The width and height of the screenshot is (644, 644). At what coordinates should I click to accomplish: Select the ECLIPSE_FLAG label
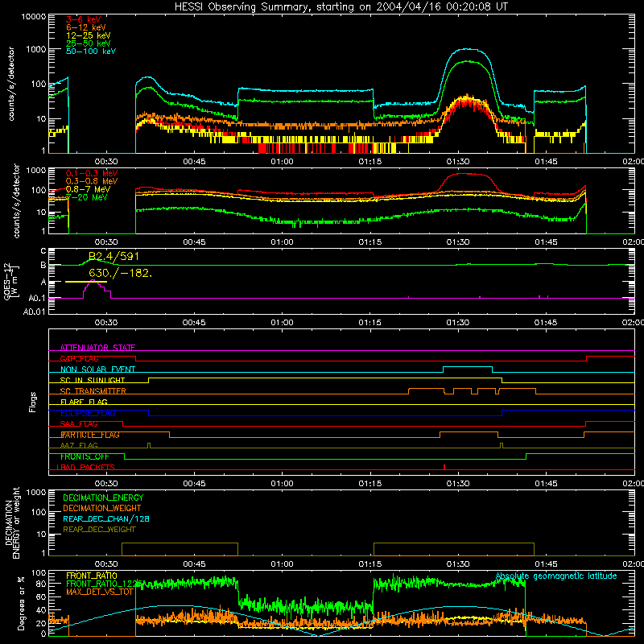click(x=88, y=413)
